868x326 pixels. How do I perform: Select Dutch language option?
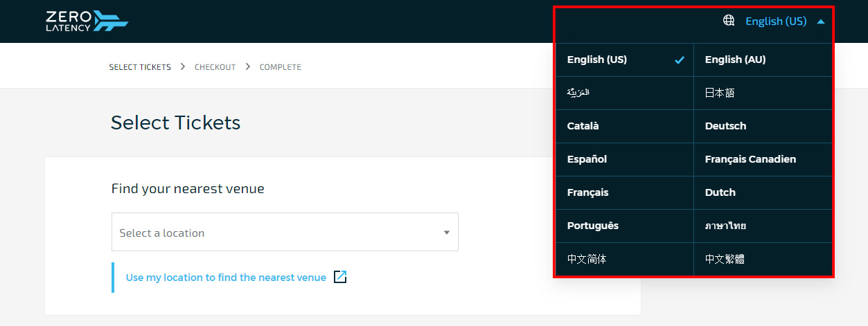point(763,192)
